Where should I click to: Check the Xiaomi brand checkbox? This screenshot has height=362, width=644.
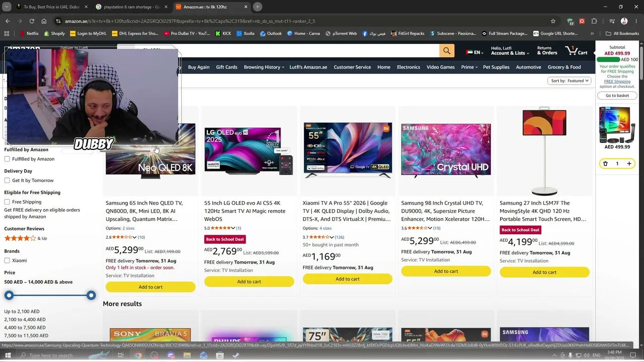click(x=7, y=260)
